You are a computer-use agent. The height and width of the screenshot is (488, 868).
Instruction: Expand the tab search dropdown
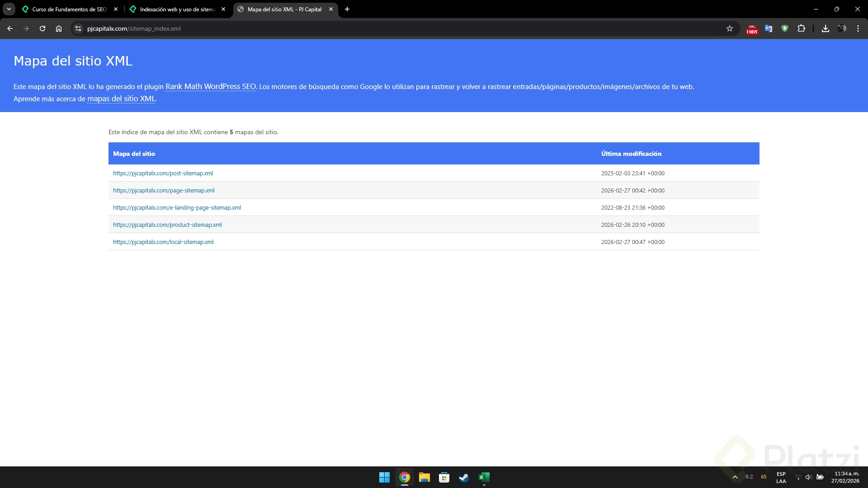pos(9,9)
